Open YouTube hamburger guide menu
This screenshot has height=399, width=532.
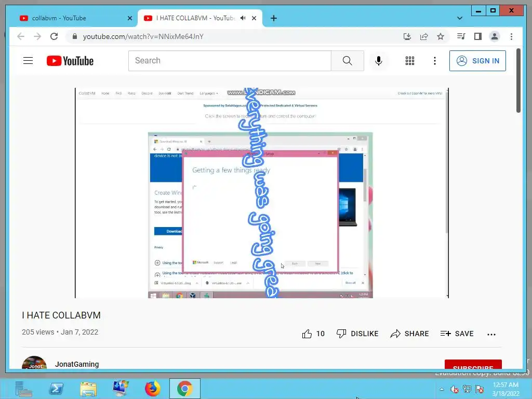point(28,61)
